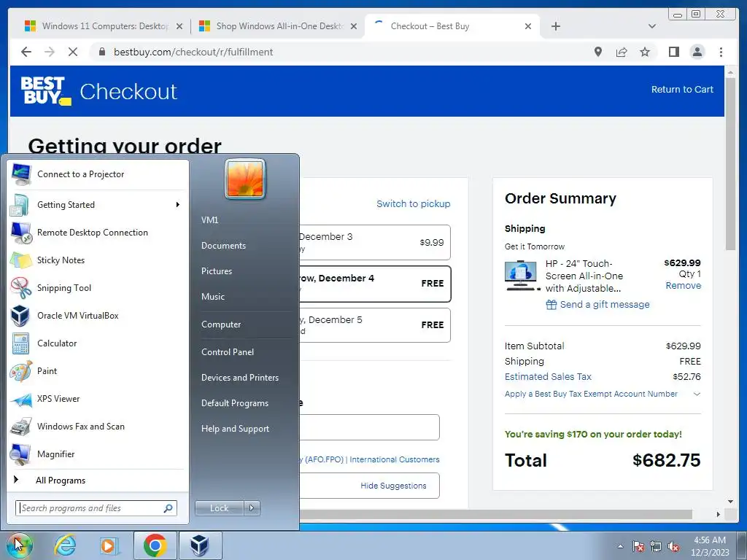The width and height of the screenshot is (747, 560).
Task: Launch the Snipping Tool
Action: (x=97, y=287)
